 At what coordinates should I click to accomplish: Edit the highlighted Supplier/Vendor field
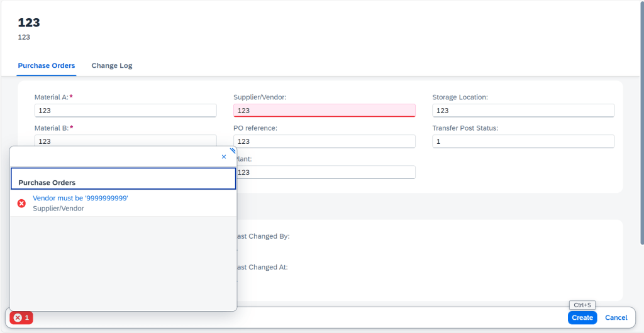pos(324,111)
